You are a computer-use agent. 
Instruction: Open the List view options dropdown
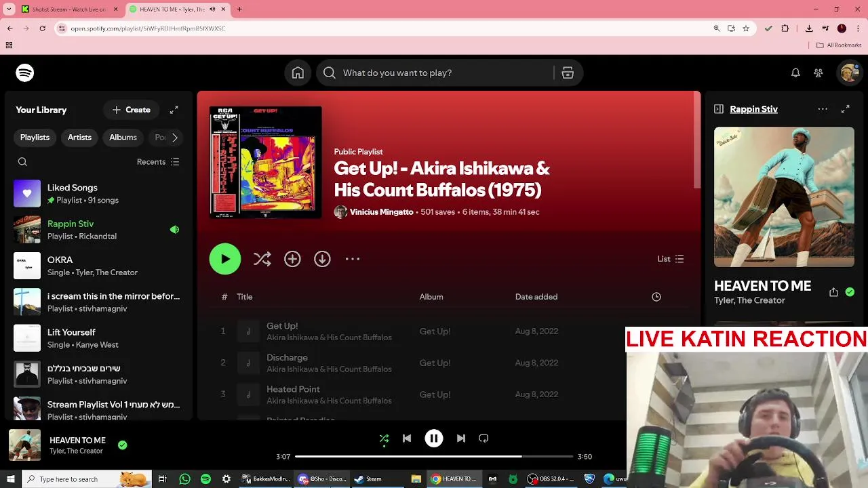[x=671, y=259]
